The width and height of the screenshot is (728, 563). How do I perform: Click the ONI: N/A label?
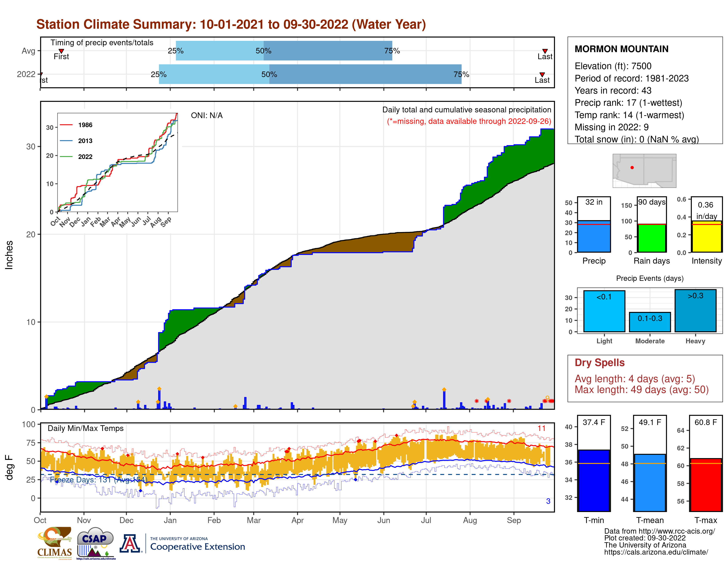click(x=207, y=115)
